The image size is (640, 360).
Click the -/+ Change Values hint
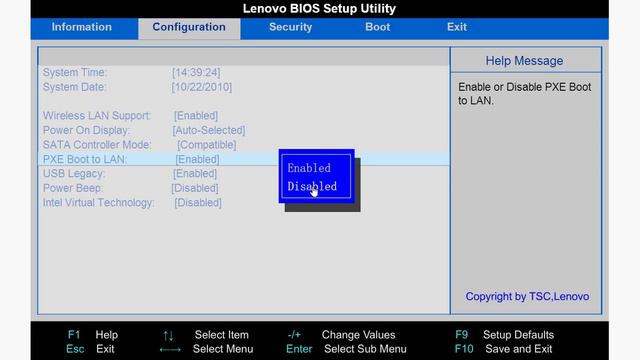click(341, 335)
